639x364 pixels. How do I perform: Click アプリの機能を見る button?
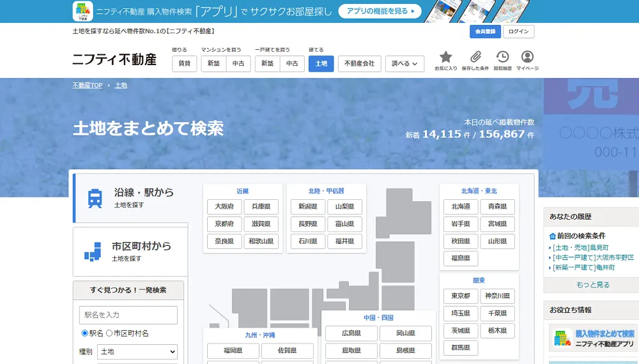(x=380, y=11)
